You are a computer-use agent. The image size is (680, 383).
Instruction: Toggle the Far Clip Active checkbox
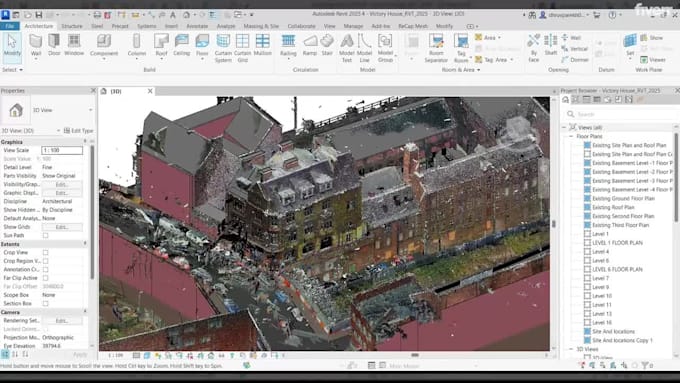[x=46, y=278]
